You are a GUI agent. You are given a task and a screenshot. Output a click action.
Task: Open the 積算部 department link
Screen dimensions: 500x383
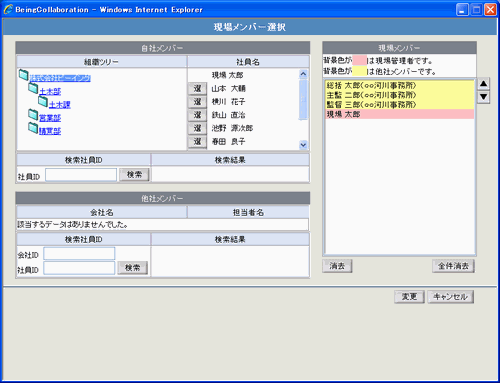[x=50, y=131]
